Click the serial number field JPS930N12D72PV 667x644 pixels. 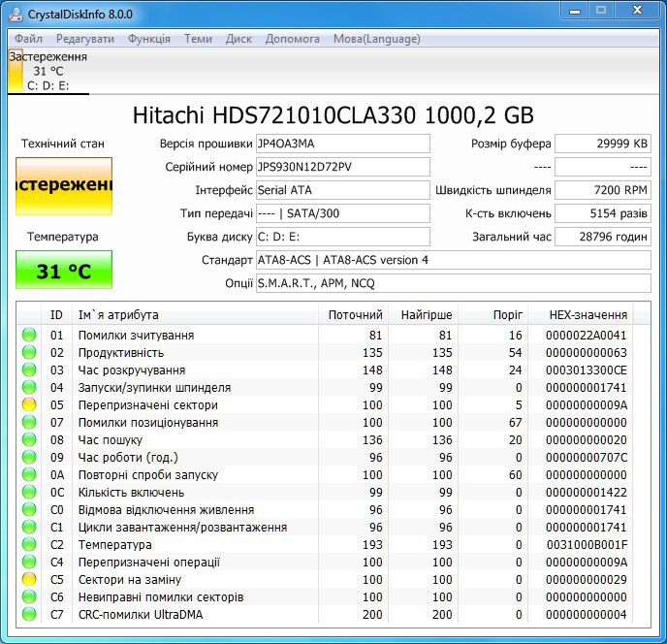[x=343, y=167]
